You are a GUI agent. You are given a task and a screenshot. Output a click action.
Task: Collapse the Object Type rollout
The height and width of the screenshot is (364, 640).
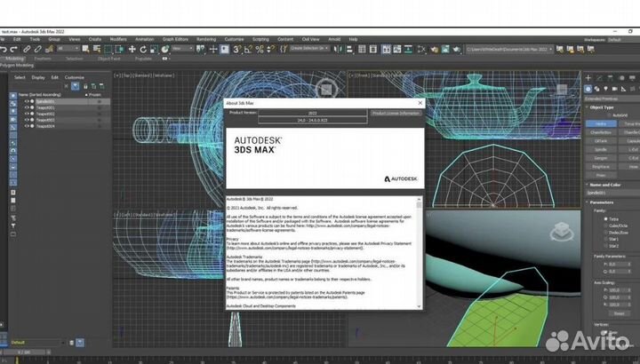601,107
